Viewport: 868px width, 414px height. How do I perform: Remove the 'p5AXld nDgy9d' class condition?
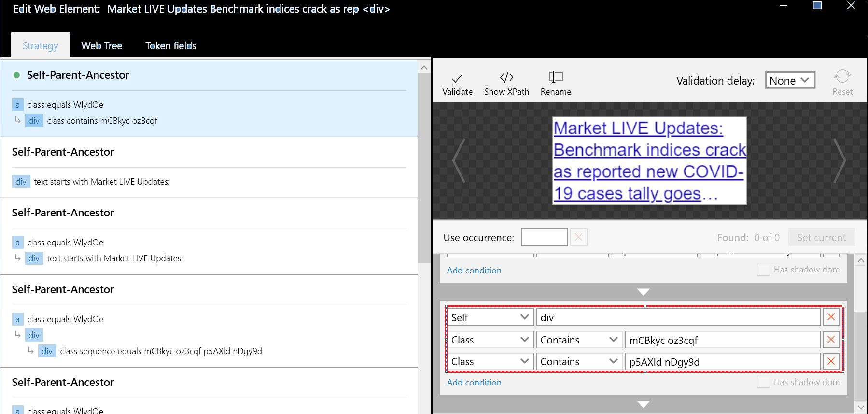pyautogui.click(x=831, y=361)
